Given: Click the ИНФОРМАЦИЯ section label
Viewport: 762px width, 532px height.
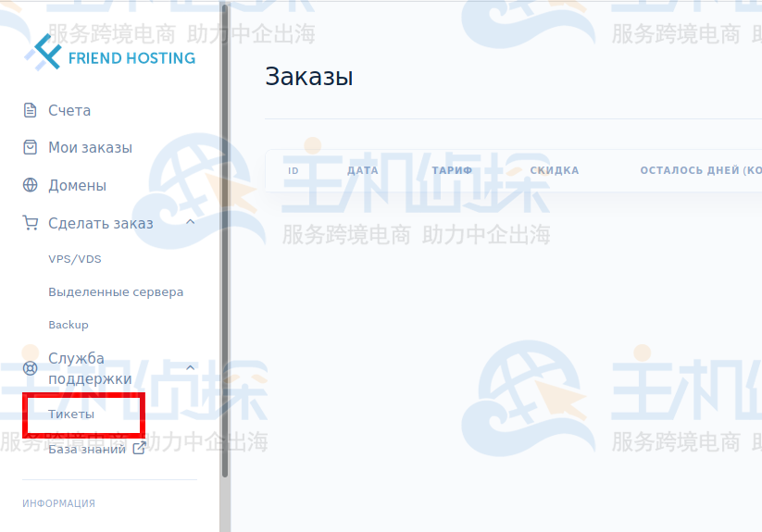Looking at the screenshot, I should (59, 503).
